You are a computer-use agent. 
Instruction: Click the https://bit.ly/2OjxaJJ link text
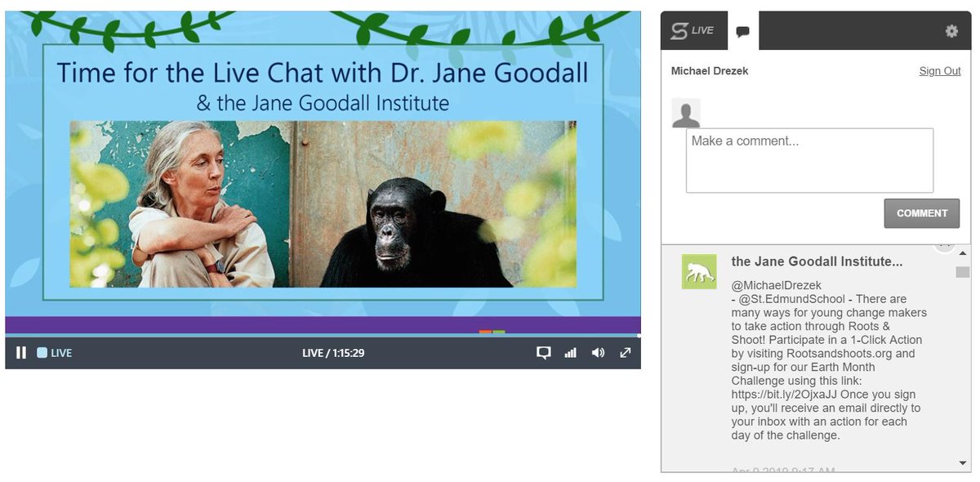786,395
